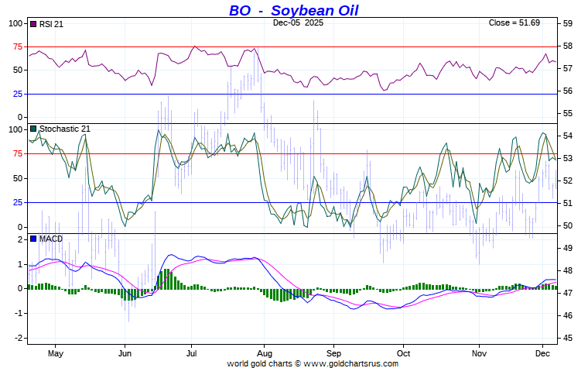Click price axis label 58
Viewport: 588px width, 368px height.
point(567,46)
